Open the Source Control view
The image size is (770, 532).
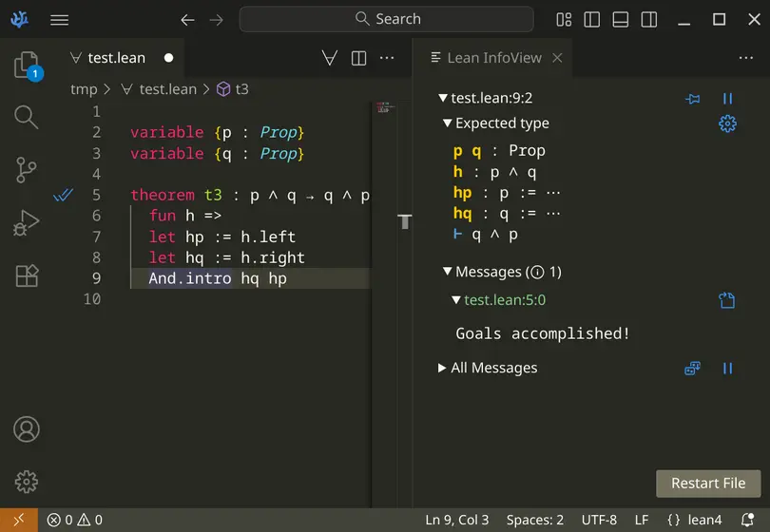tap(27, 170)
